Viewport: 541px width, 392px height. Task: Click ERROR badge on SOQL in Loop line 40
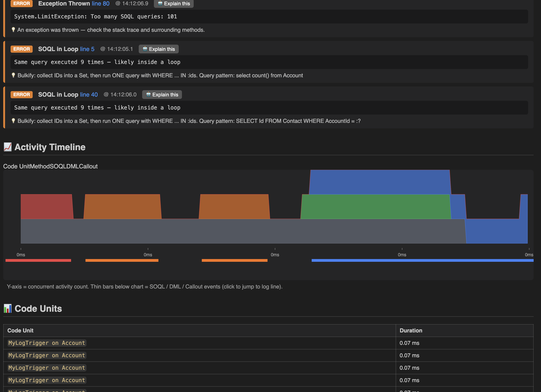coord(21,95)
